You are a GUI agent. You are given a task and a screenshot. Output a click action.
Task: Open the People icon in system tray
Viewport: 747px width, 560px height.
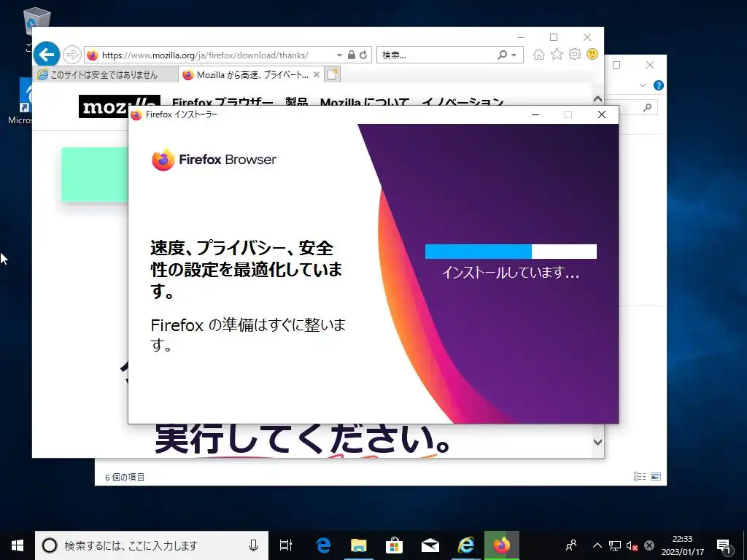pyautogui.click(x=571, y=545)
